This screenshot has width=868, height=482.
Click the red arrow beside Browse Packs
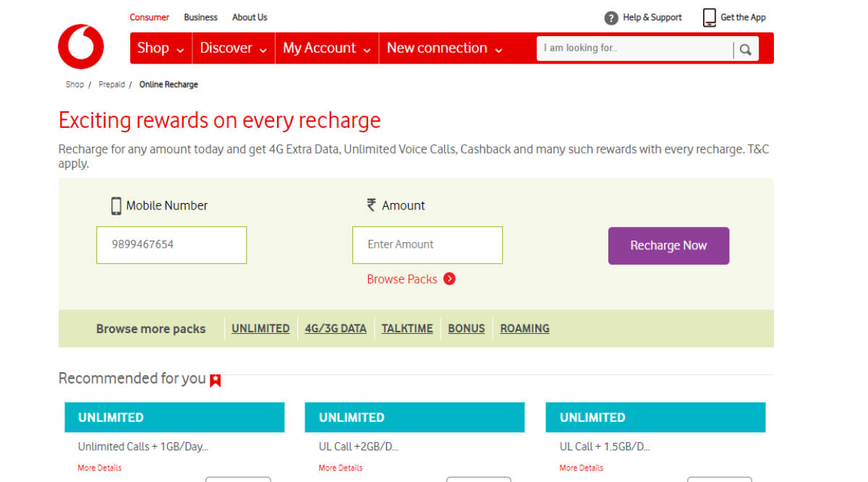point(449,279)
